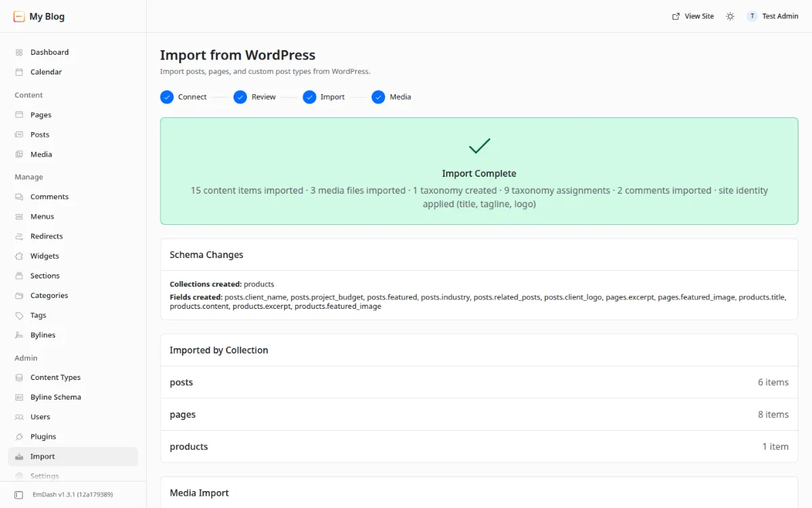
Task: Go to the Calendar menu item
Action: (x=73, y=72)
